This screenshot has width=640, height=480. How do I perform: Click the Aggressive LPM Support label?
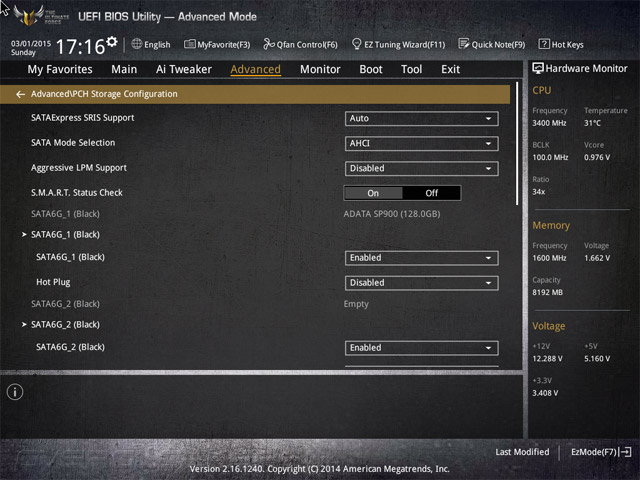pos(79,168)
